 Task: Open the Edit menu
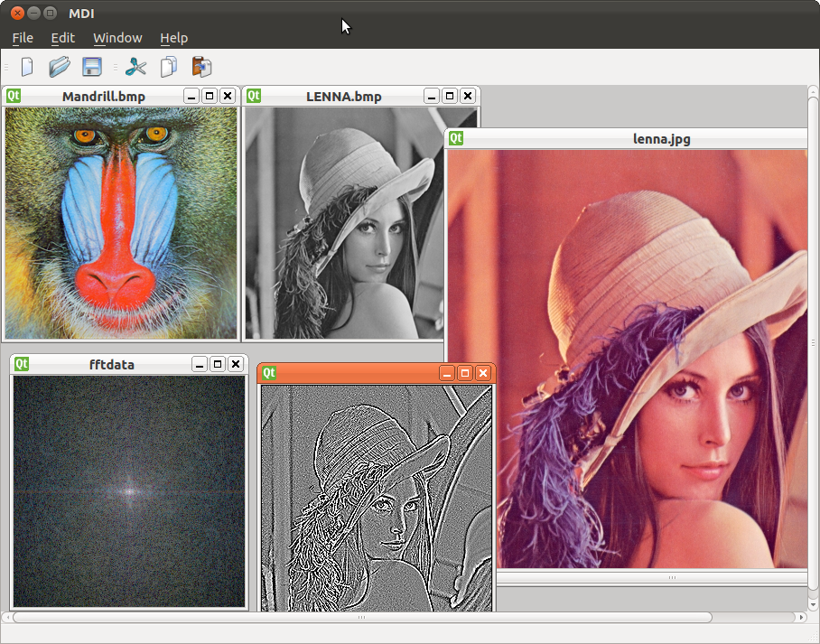point(62,38)
